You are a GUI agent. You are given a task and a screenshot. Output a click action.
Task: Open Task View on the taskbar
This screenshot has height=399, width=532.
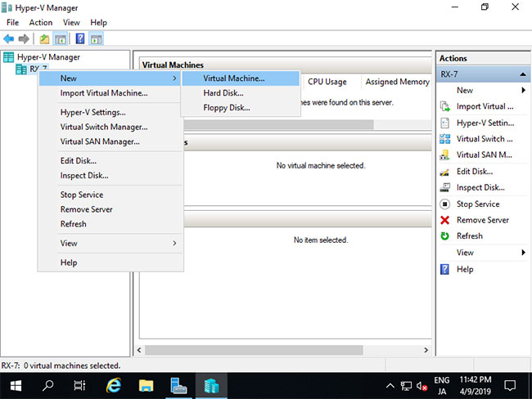[79, 386]
